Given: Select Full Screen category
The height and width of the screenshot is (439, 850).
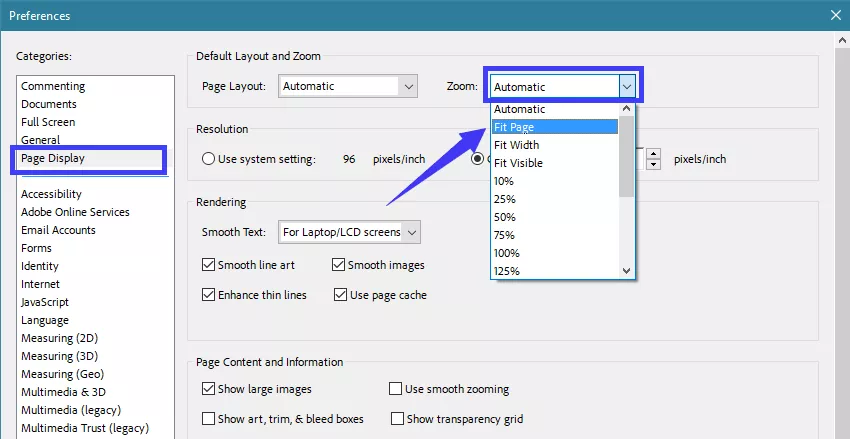Looking at the screenshot, I should tap(48, 122).
